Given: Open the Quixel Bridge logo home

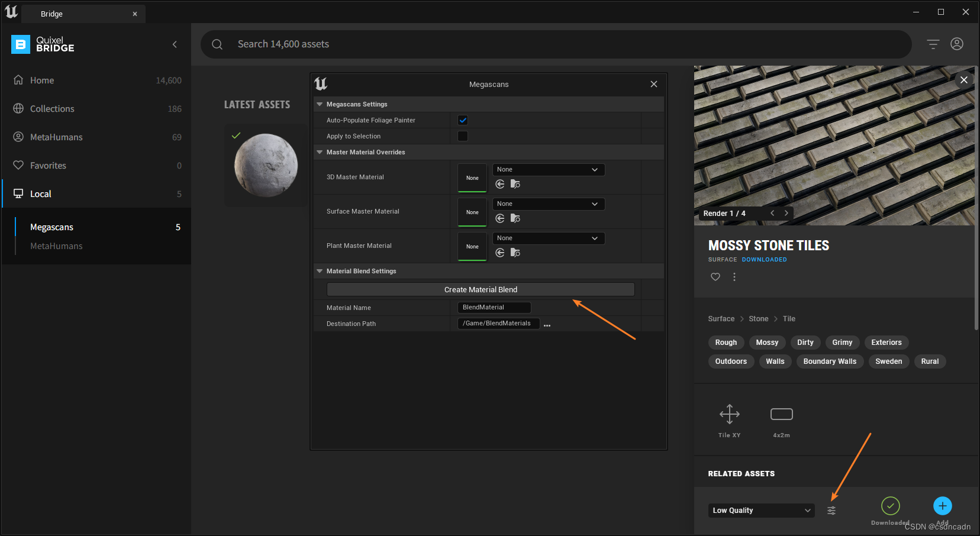Looking at the screenshot, I should (43, 44).
